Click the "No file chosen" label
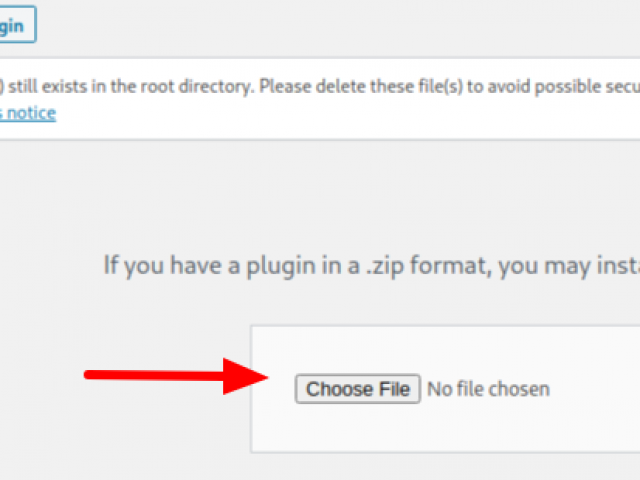Image resolution: width=640 pixels, height=480 pixels. [488, 389]
